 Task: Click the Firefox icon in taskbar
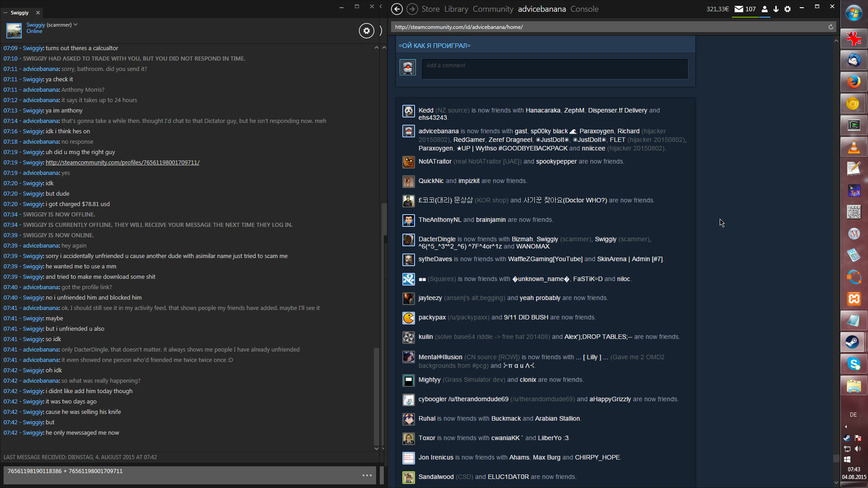854,82
